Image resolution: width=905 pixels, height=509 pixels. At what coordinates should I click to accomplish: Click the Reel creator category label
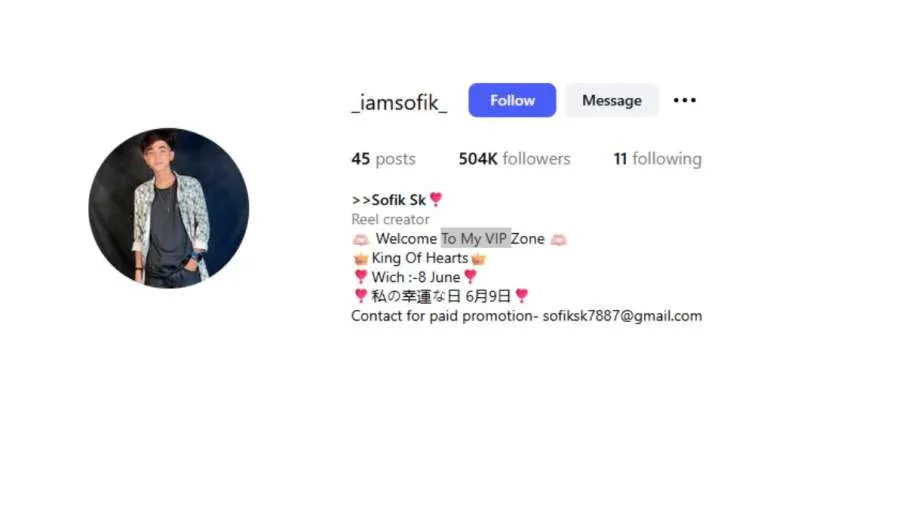[x=390, y=219]
